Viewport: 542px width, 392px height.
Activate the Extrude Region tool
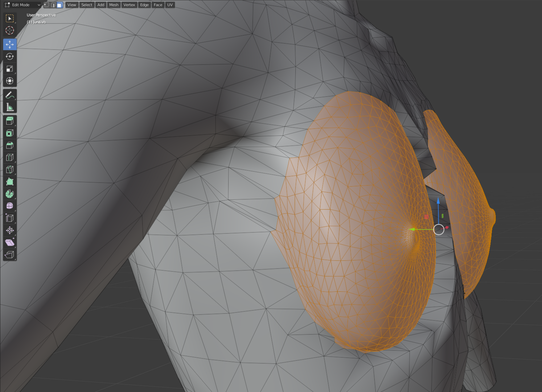[10, 121]
